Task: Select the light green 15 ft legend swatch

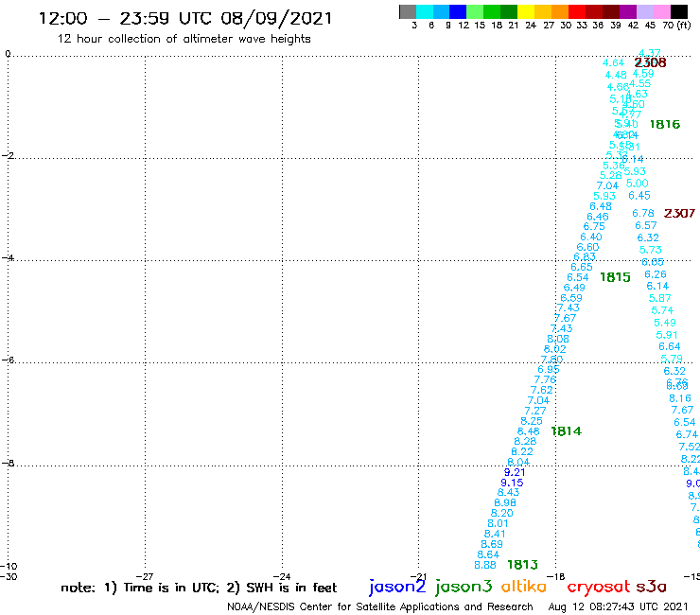Action: coord(475,11)
